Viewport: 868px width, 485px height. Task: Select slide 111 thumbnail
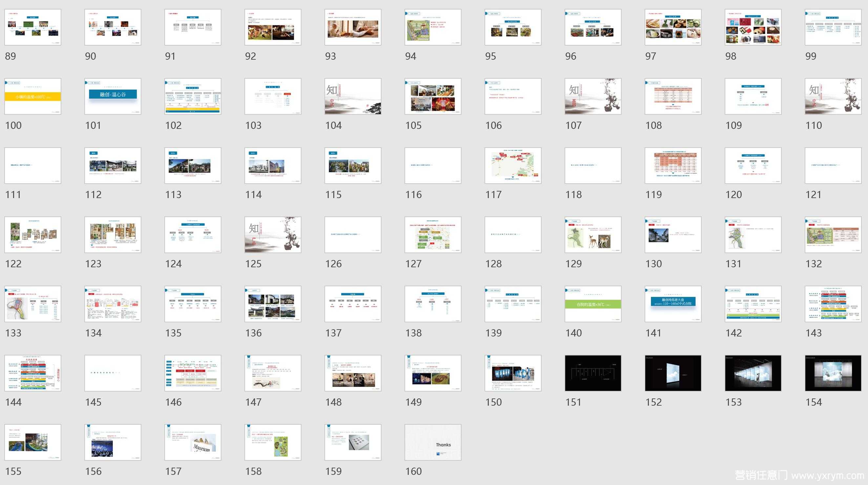click(33, 166)
